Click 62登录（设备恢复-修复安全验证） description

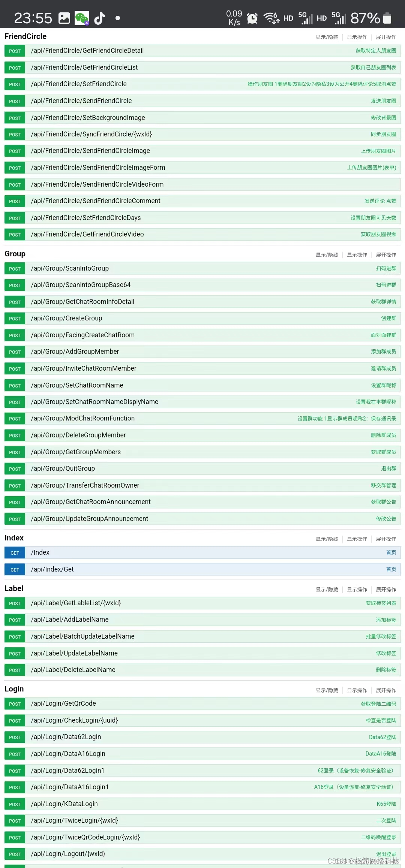point(357,771)
